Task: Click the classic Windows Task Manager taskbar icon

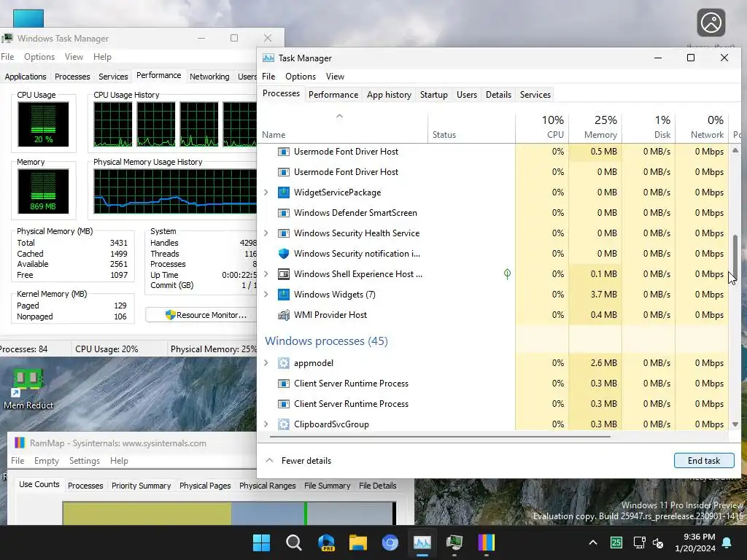Action: click(x=454, y=542)
